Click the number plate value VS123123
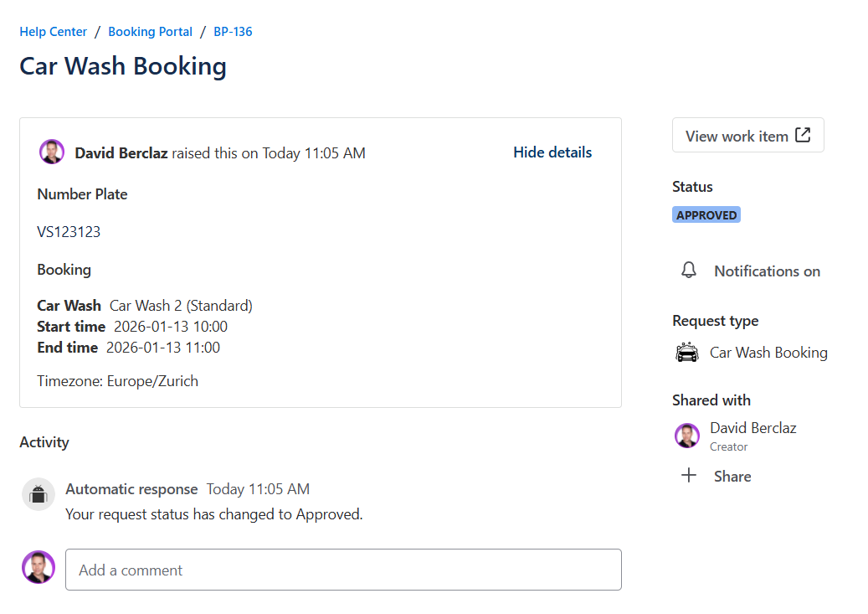This screenshot has height=614, width=868. pos(69,232)
